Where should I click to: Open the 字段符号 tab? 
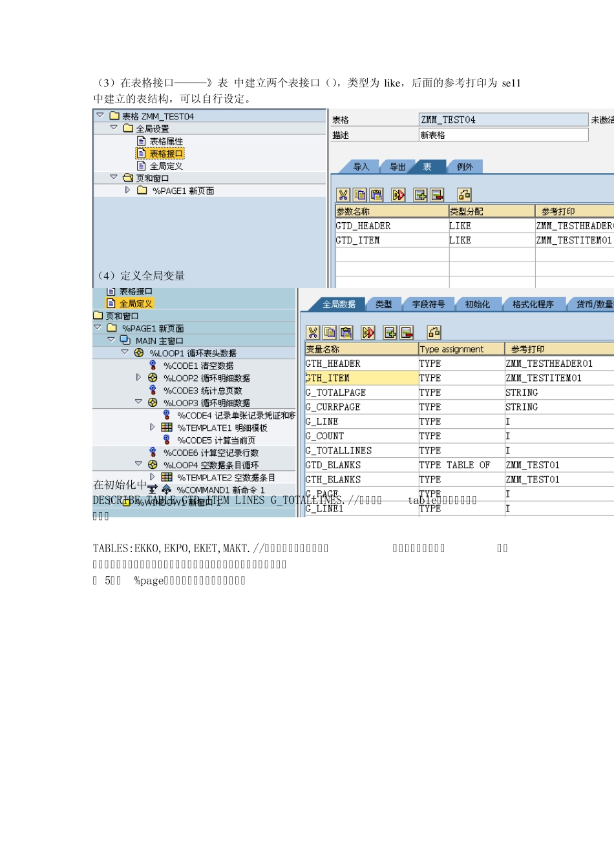pyautogui.click(x=429, y=304)
